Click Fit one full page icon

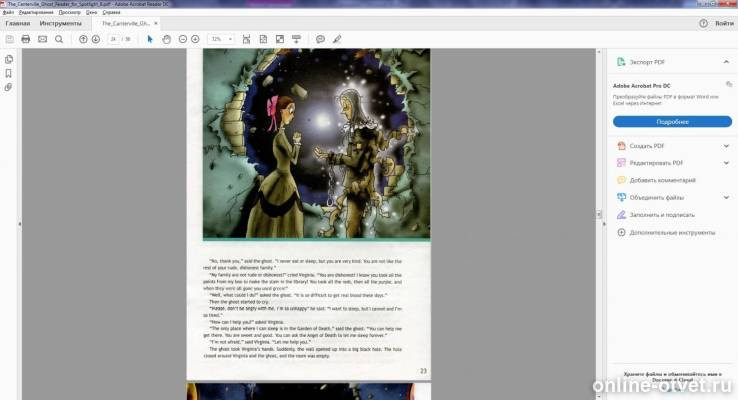(263, 39)
